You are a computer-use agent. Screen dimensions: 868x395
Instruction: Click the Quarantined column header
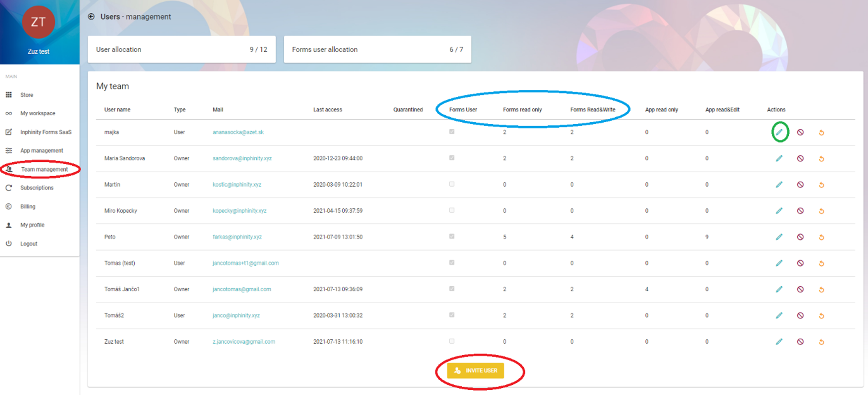pos(408,110)
